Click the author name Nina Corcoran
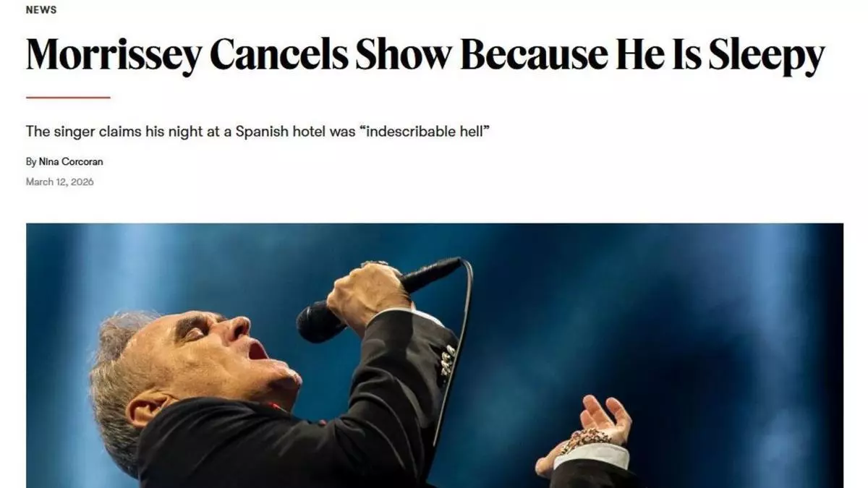This screenshot has width=868, height=488. [x=76, y=162]
